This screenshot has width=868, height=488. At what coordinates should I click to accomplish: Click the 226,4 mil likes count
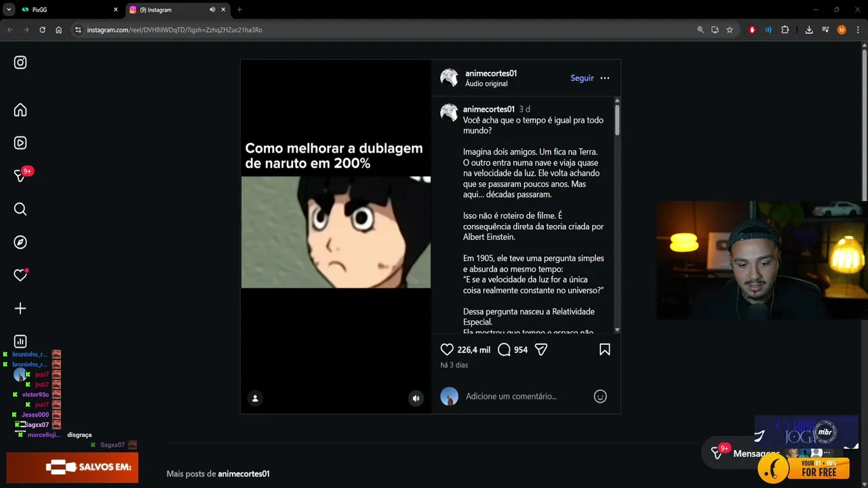[x=473, y=350]
